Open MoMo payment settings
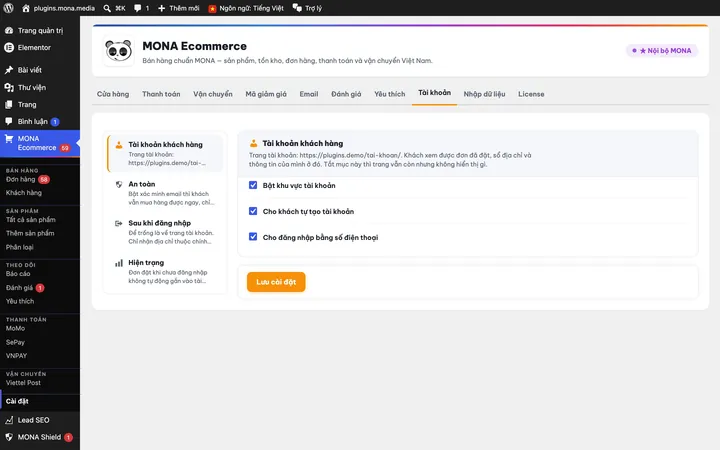This screenshot has height=450, width=720. (x=15, y=328)
